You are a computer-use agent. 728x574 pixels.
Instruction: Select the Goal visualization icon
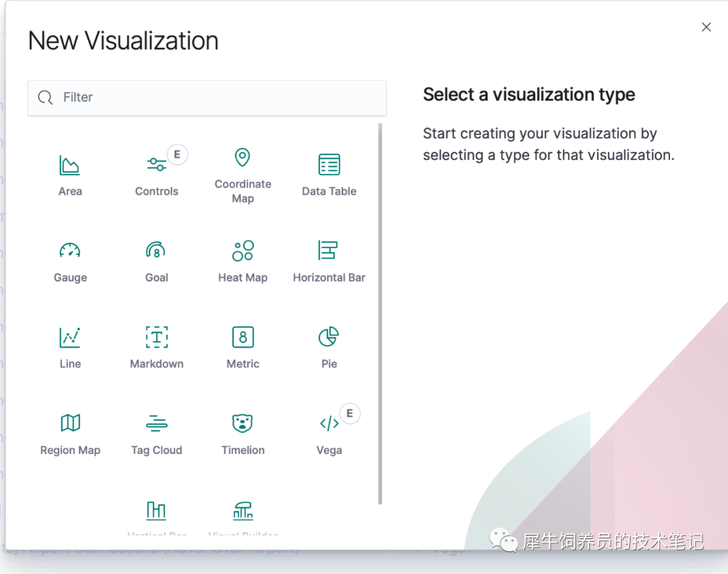(x=156, y=250)
